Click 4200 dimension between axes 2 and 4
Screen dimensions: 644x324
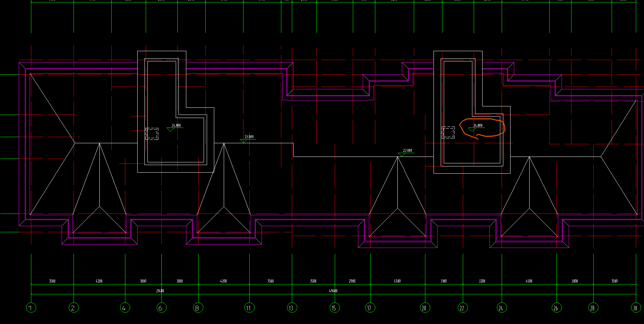tap(99, 281)
